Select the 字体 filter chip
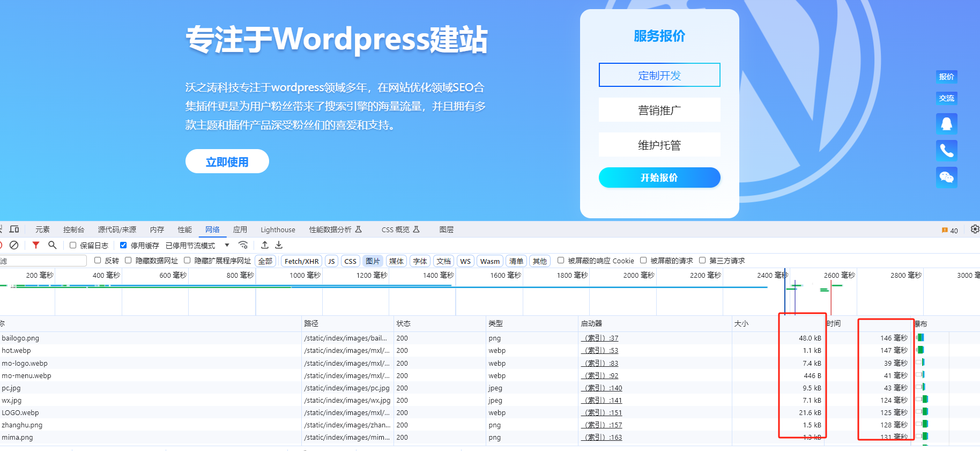The image size is (980, 451). coord(420,261)
